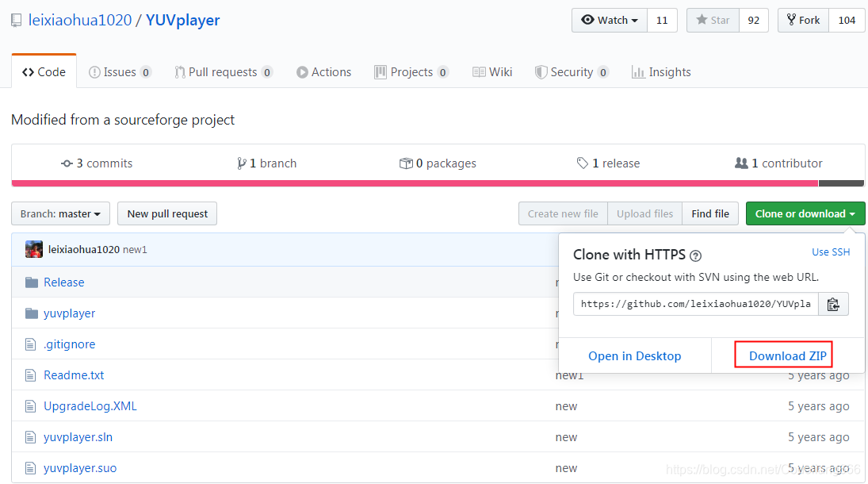Open the Security tab
The width and height of the screenshot is (868, 484).
click(572, 72)
